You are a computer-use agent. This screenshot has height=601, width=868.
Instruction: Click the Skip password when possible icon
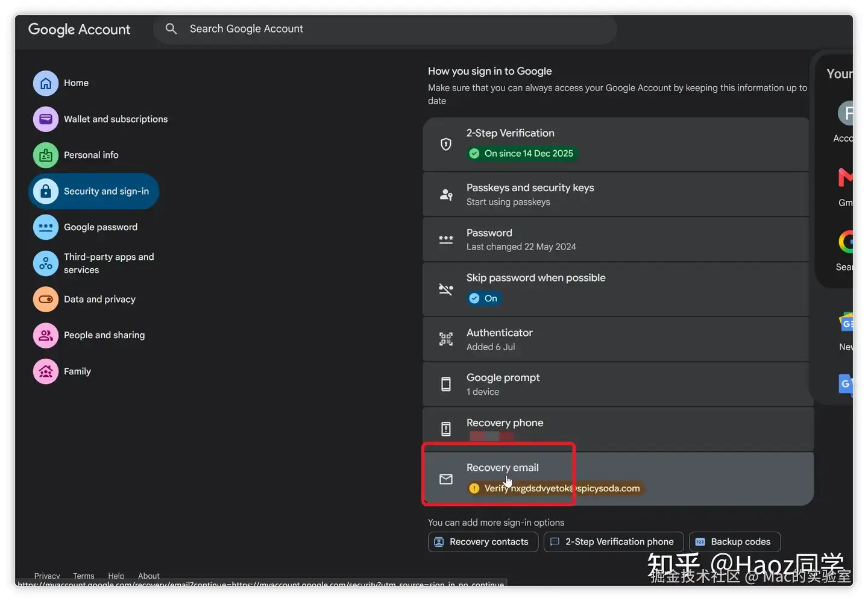446,289
